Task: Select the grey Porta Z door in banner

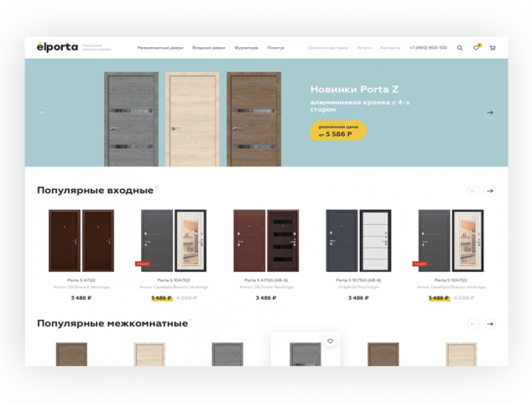Action: [x=131, y=119]
